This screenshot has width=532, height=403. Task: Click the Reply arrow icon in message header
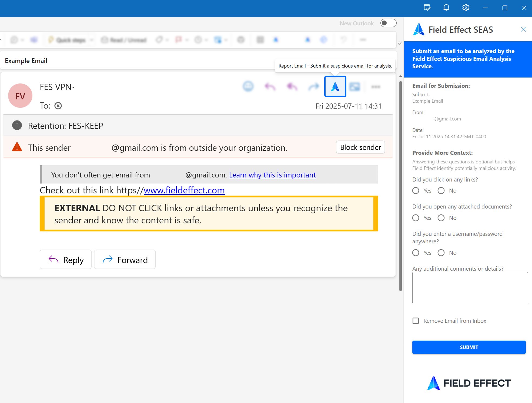270,87
